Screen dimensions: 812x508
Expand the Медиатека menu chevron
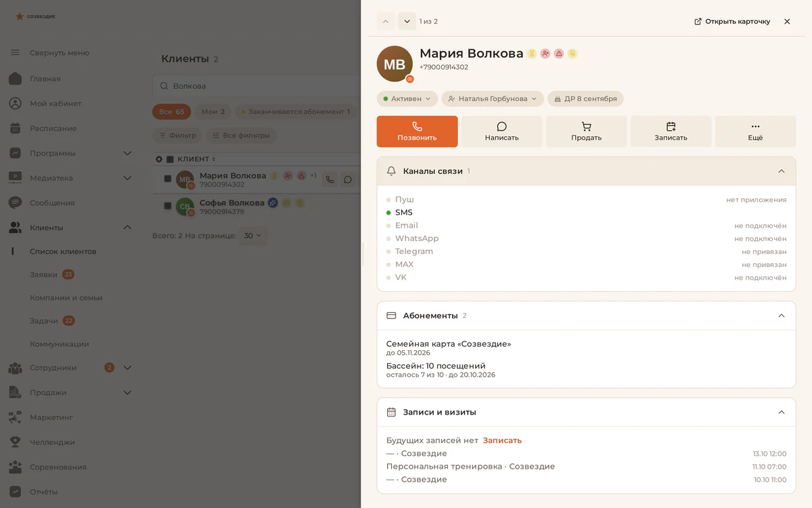pyautogui.click(x=127, y=178)
